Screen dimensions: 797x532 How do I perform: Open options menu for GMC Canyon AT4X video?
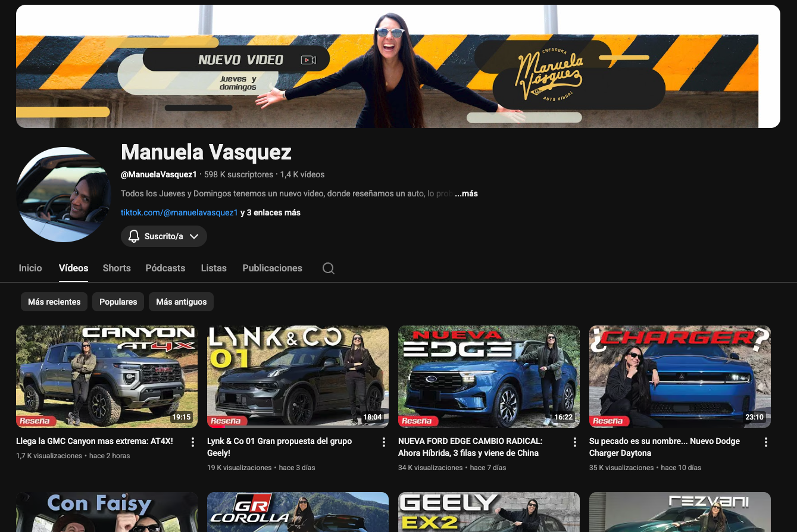(x=192, y=442)
